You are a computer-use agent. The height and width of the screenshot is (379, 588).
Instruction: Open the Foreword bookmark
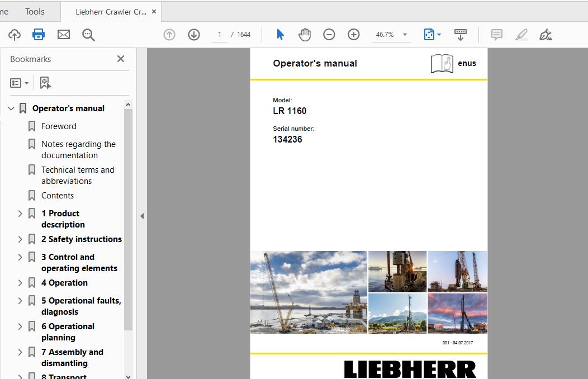pos(59,126)
